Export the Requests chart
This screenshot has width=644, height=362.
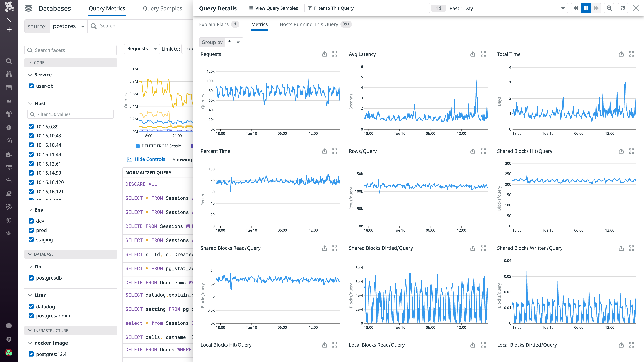pos(324,54)
